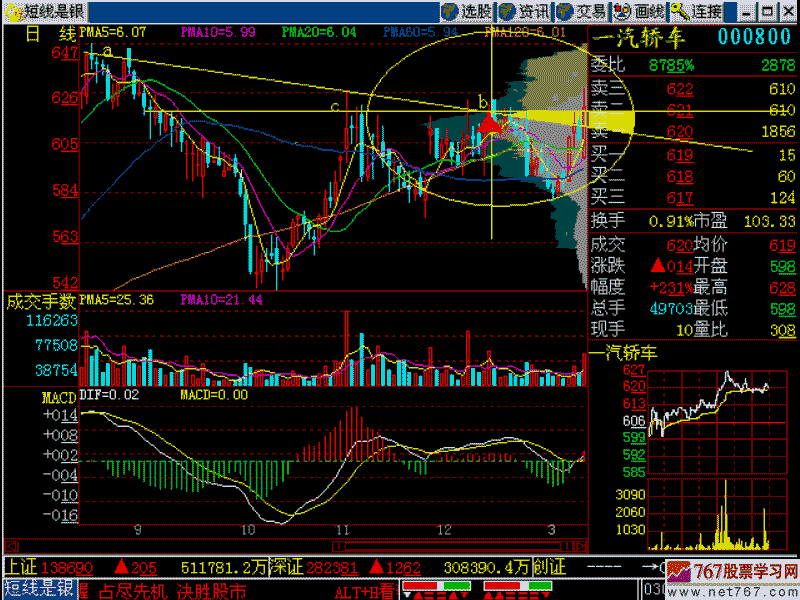
Task: Click the MACD indicator label
Action: pyautogui.click(x=58, y=397)
